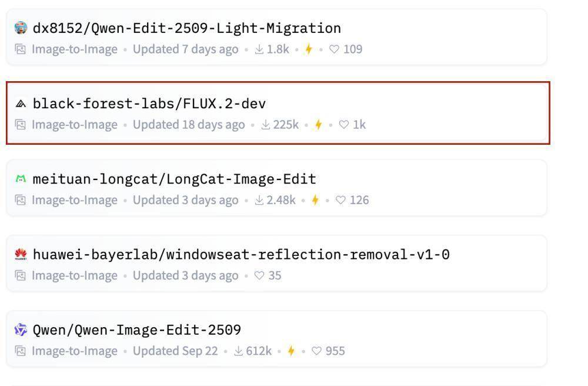Click the lightning bolt icon on FLUX.2-dev
588x386 pixels.
pos(318,125)
